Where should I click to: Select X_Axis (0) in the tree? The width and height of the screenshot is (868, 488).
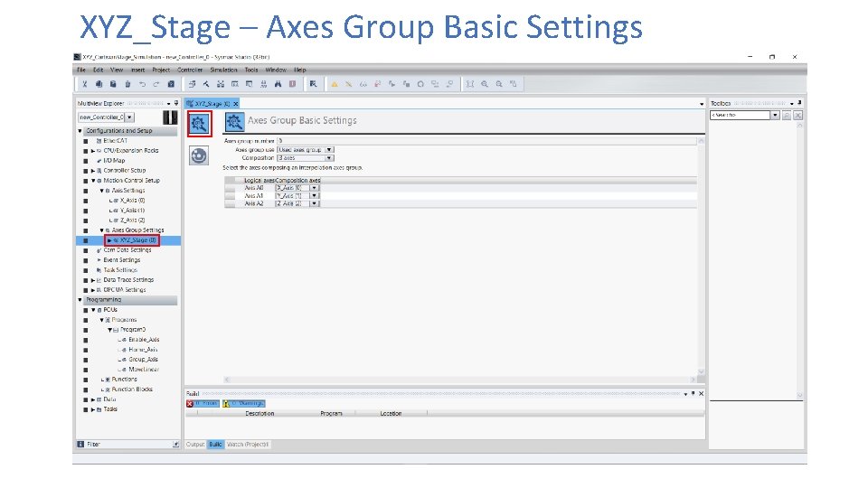(x=132, y=201)
